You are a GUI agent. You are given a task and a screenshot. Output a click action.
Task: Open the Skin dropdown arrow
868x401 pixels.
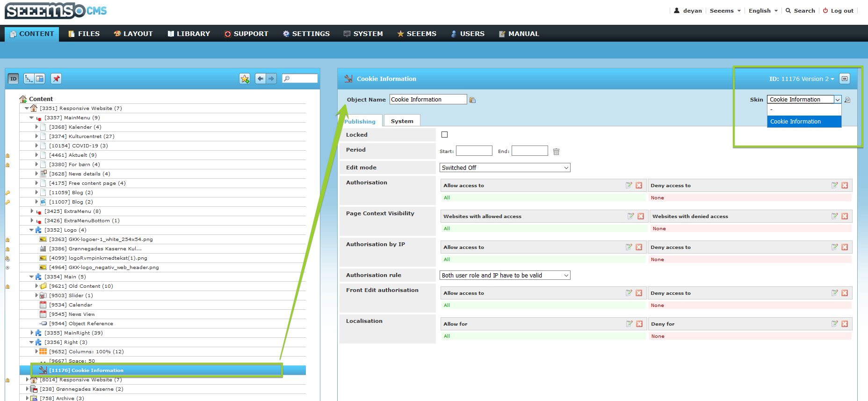tap(838, 100)
